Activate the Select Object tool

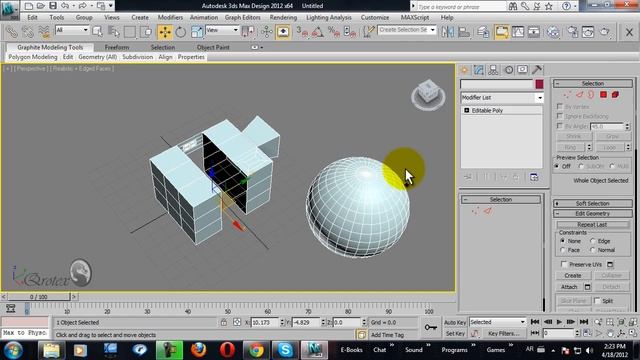pos(98,32)
